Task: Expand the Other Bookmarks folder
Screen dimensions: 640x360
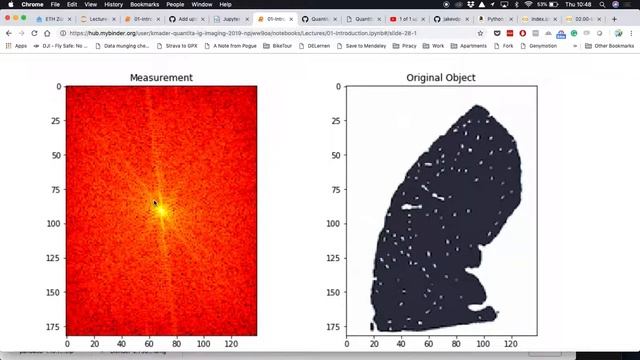Action: 610,46
